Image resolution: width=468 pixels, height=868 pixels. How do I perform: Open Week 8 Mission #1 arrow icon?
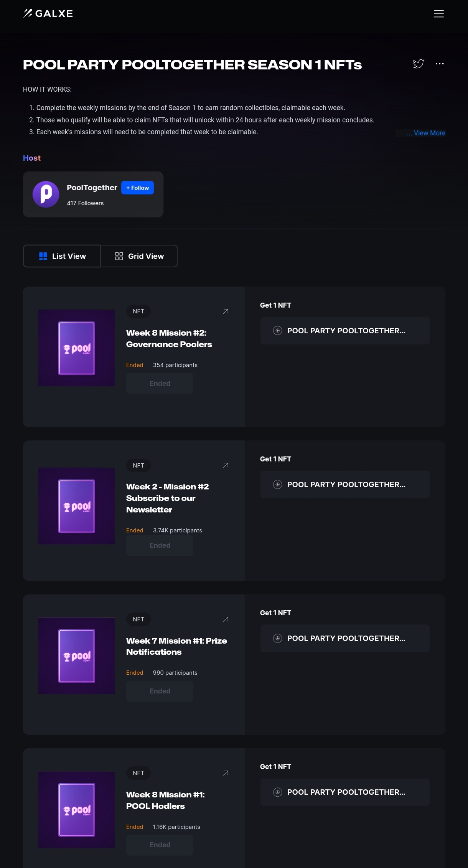226,773
